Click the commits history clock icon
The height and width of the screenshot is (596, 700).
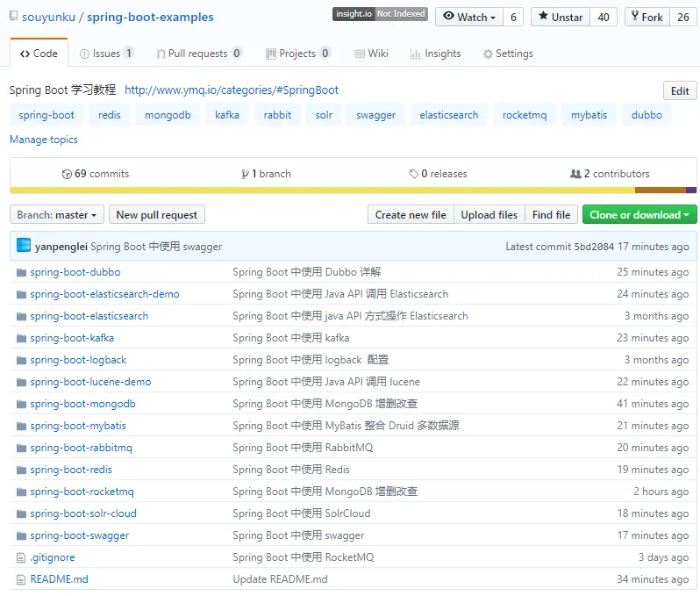(67, 175)
